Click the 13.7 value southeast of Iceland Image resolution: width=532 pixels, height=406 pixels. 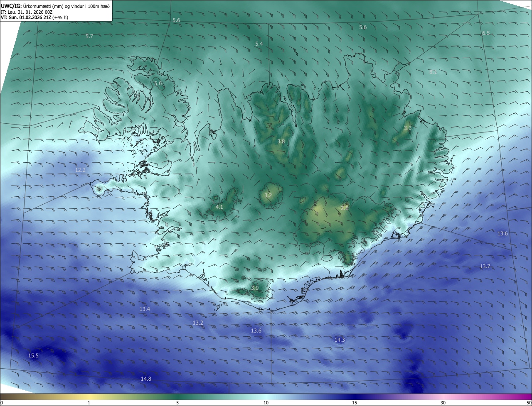[485, 267]
